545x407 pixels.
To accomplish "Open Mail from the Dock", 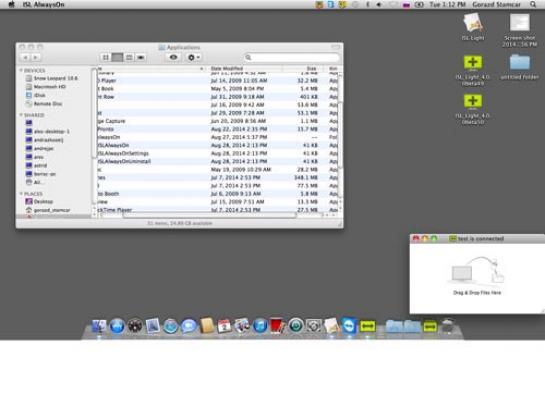I will [x=153, y=326].
